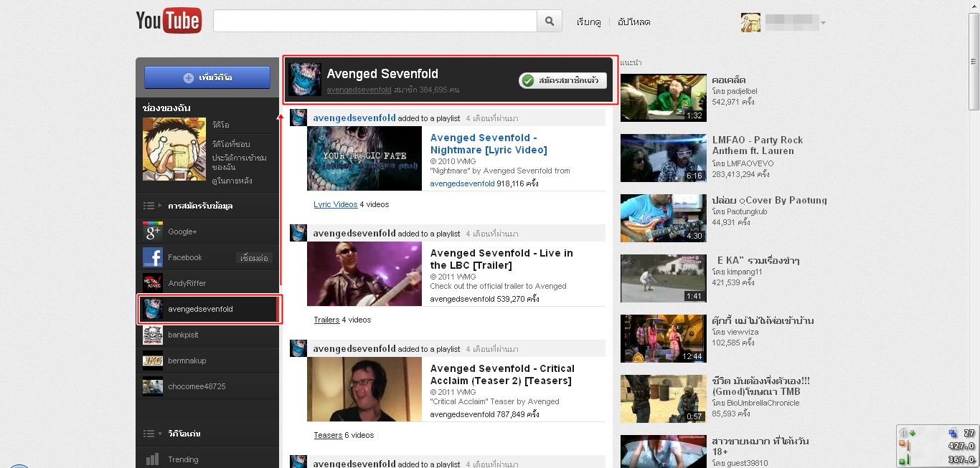Open the เรียกดู browse link
The image size is (980, 468).
coord(588,22)
